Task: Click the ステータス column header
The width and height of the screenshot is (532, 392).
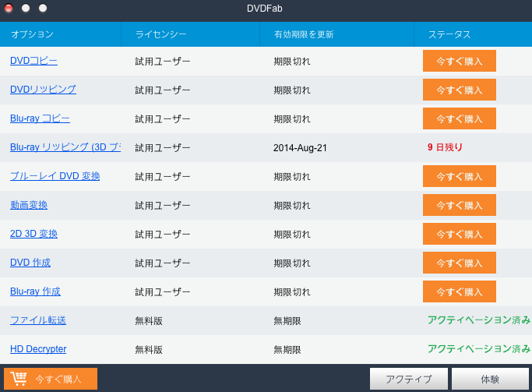Action: click(473, 34)
